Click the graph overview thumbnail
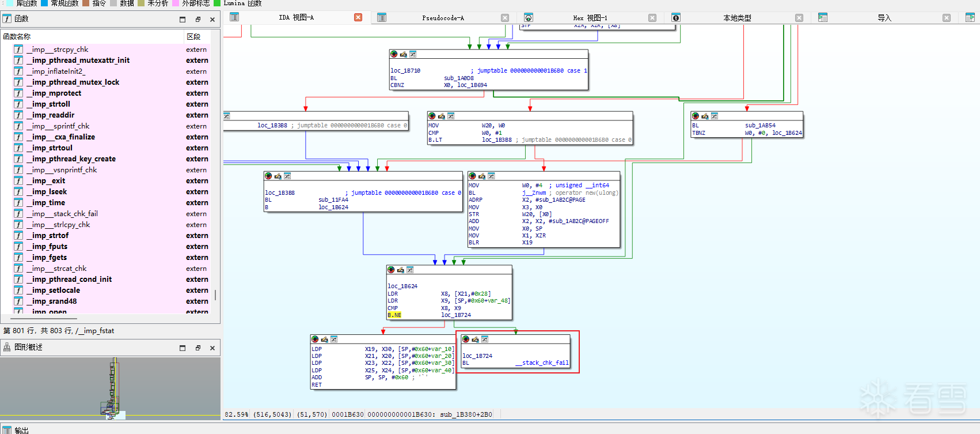This screenshot has height=434, width=980. click(x=110, y=389)
